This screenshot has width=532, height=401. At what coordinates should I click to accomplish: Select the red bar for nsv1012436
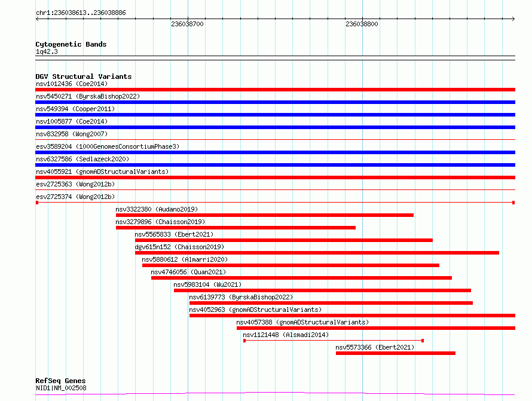275,90
